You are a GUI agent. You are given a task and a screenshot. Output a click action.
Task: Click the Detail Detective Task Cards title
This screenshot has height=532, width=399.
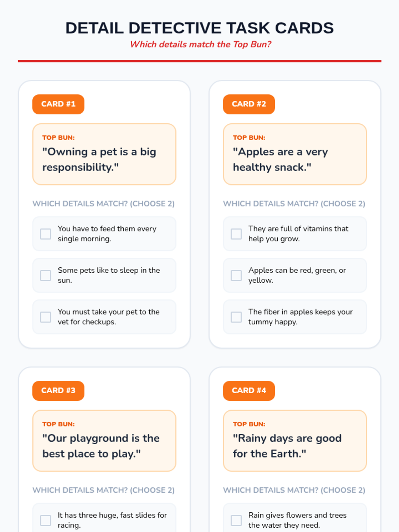pos(199,28)
